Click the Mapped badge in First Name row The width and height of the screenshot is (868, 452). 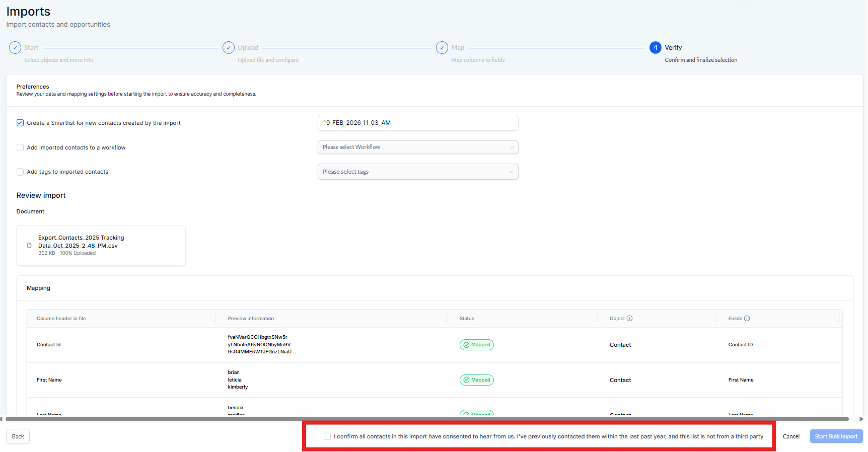(x=477, y=380)
